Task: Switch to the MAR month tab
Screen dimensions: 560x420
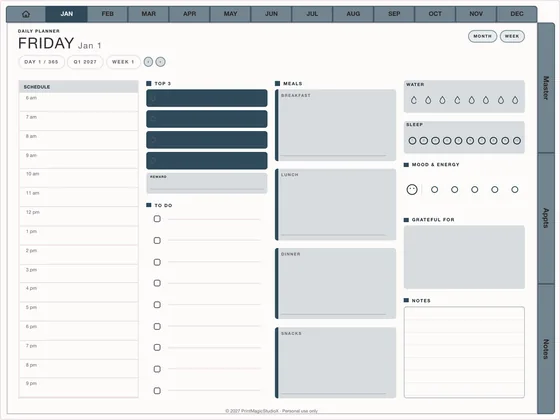Action: click(149, 14)
